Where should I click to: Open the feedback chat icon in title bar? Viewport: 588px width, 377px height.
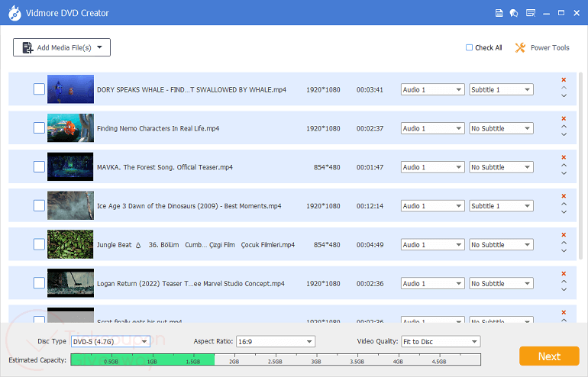[514, 13]
